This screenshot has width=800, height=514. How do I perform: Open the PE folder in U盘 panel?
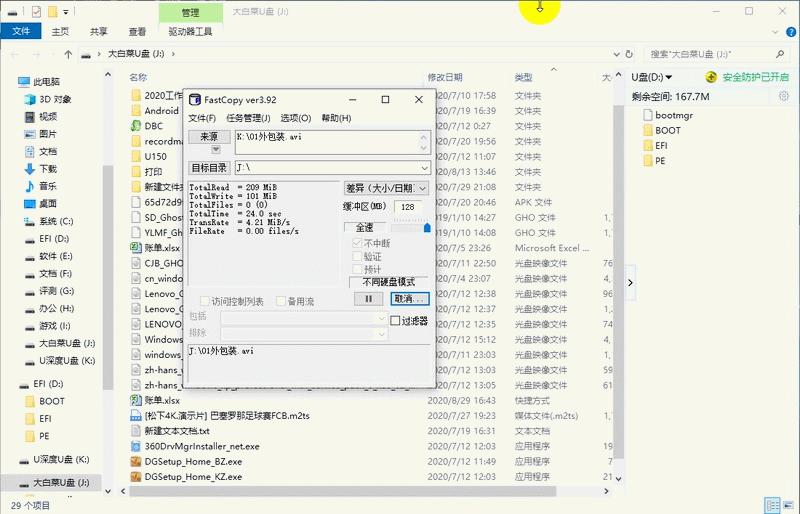pyautogui.click(x=654, y=160)
